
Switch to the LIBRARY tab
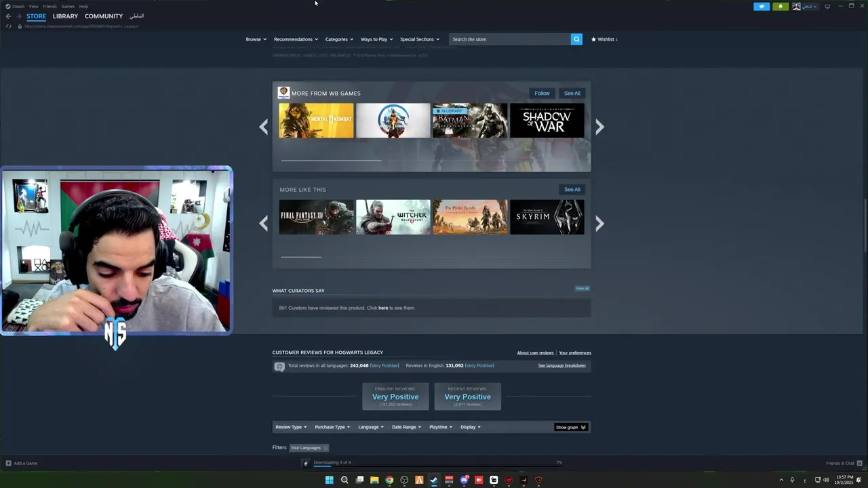[x=65, y=16]
